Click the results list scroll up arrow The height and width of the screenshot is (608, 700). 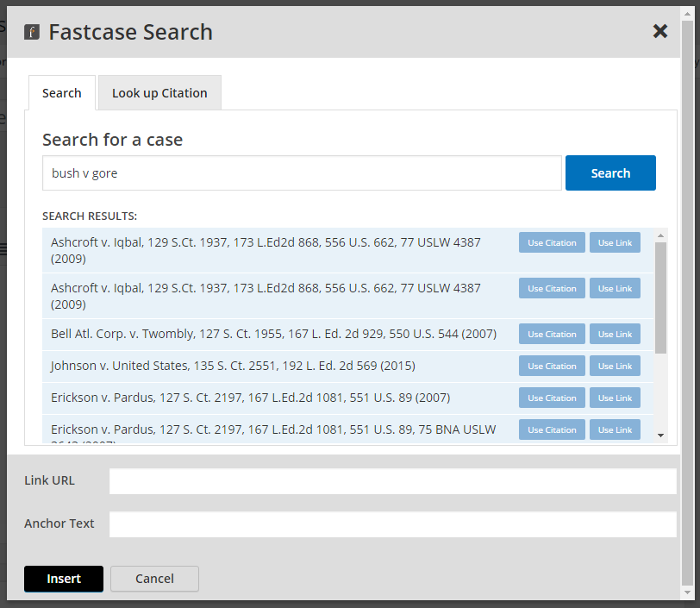pyautogui.click(x=660, y=235)
